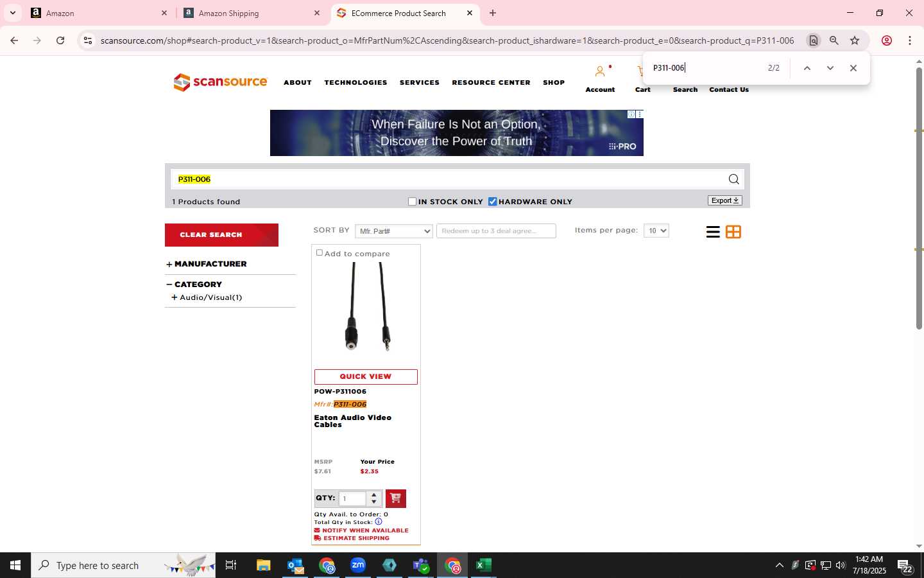
Task: Uncheck the Hardware Only checkbox
Action: [492, 202]
